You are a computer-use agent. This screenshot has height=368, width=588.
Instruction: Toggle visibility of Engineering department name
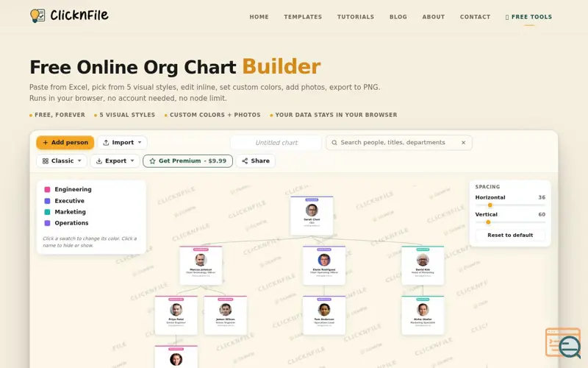73,190
